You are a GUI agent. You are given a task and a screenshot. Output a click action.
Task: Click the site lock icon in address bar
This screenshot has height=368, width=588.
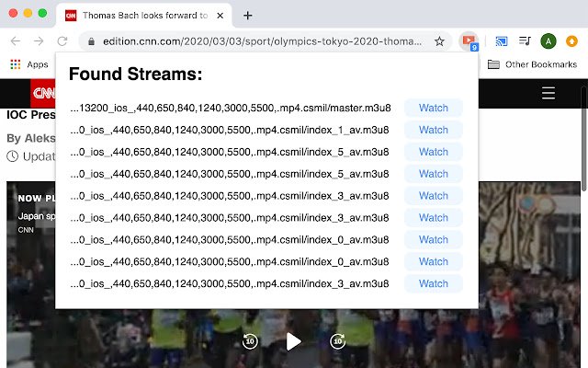pyautogui.click(x=91, y=41)
